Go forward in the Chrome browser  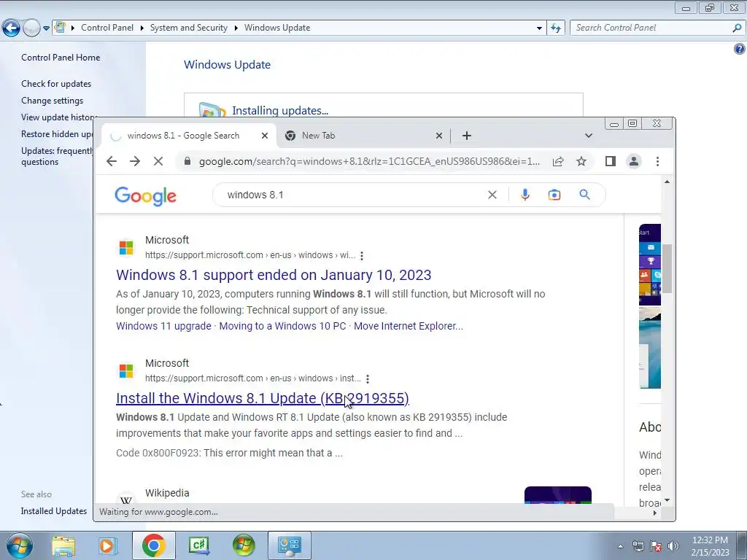pos(135,161)
